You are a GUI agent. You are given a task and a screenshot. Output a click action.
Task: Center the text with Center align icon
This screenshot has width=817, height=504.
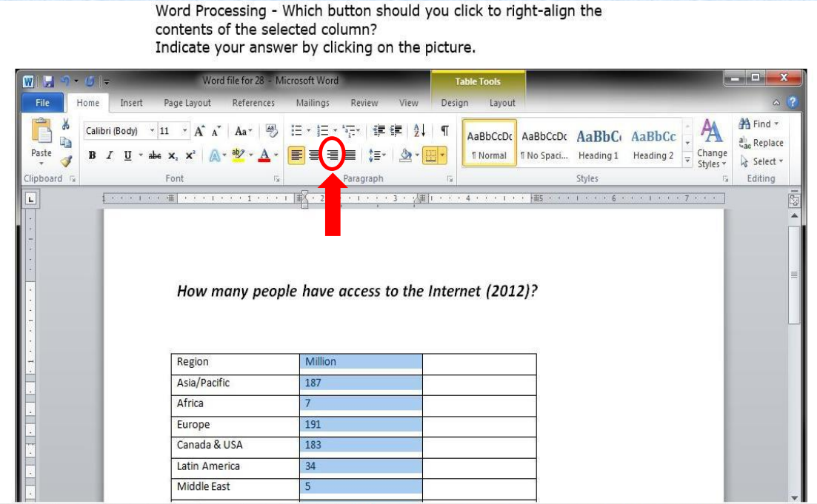coord(314,155)
